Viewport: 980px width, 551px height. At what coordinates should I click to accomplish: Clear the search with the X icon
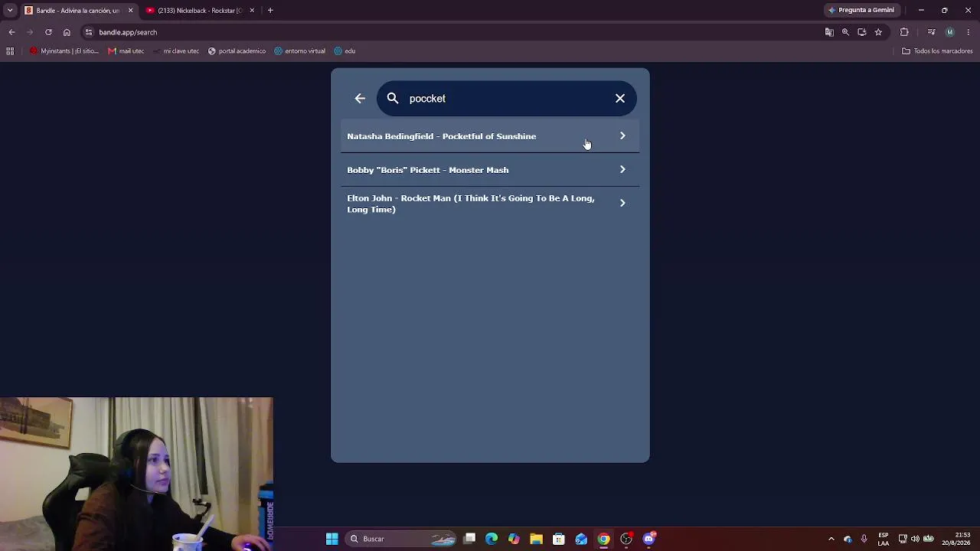pos(620,99)
